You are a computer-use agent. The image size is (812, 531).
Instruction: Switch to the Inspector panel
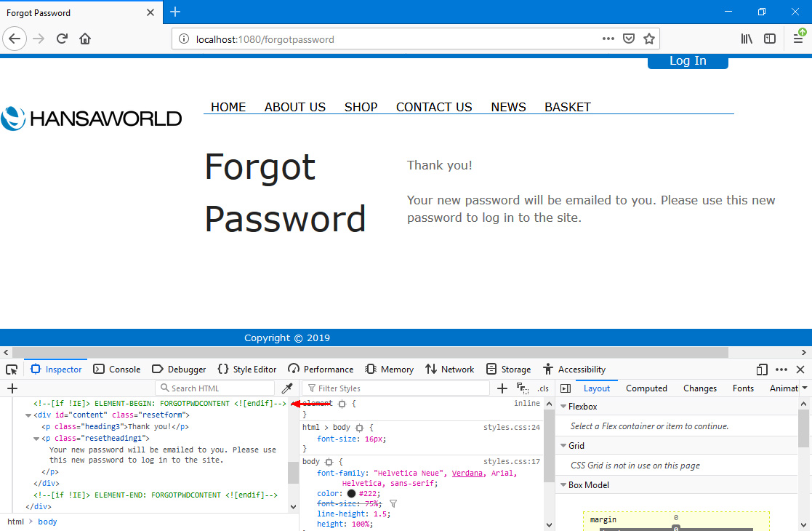click(56, 370)
